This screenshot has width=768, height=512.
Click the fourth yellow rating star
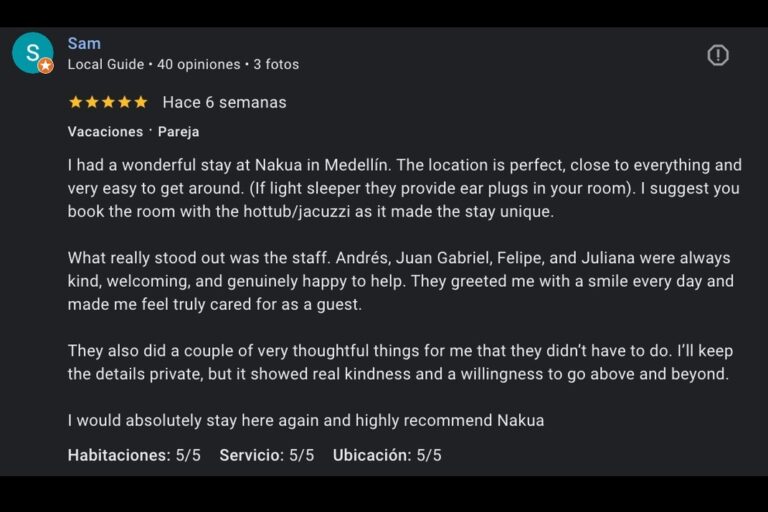tap(124, 102)
